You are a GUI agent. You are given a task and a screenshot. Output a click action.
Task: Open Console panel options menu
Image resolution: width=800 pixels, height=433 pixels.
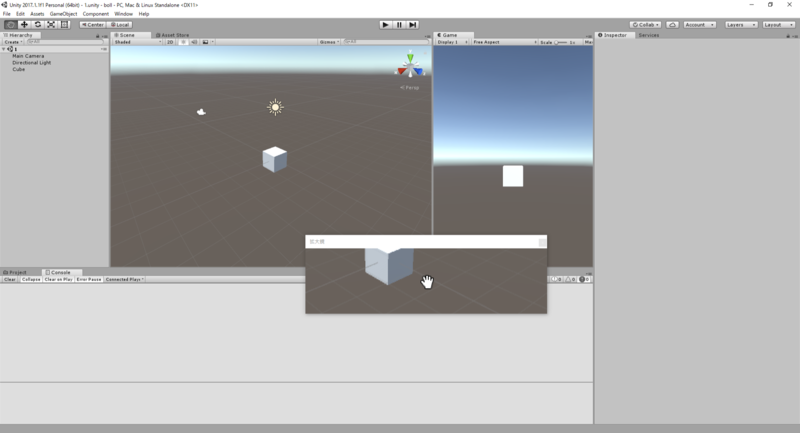(x=589, y=273)
